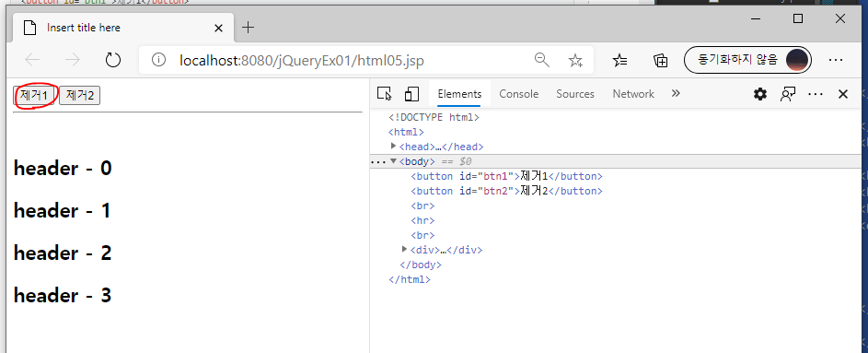The height and width of the screenshot is (353, 868).
Task: Select the closing body tag line
Action: click(x=420, y=265)
